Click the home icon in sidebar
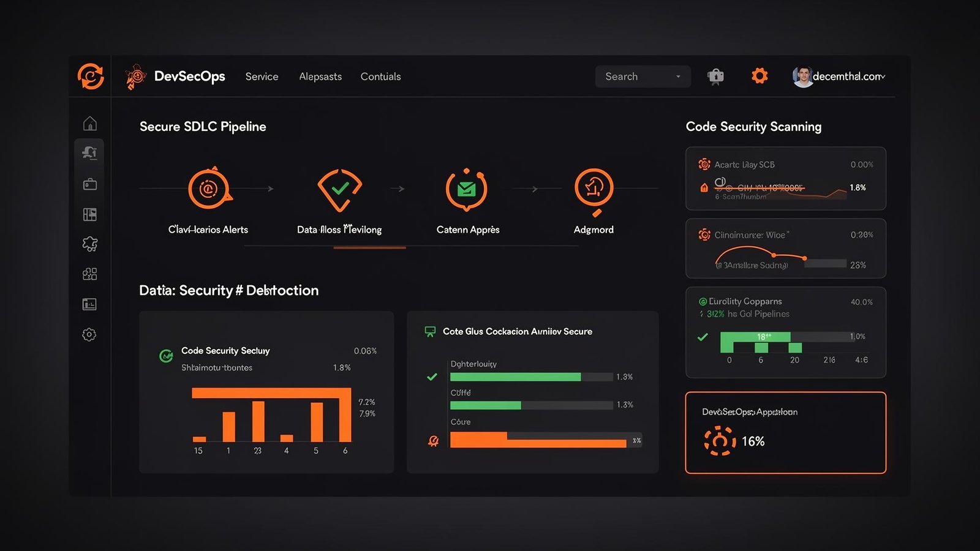This screenshot has height=551, width=980. coord(90,124)
